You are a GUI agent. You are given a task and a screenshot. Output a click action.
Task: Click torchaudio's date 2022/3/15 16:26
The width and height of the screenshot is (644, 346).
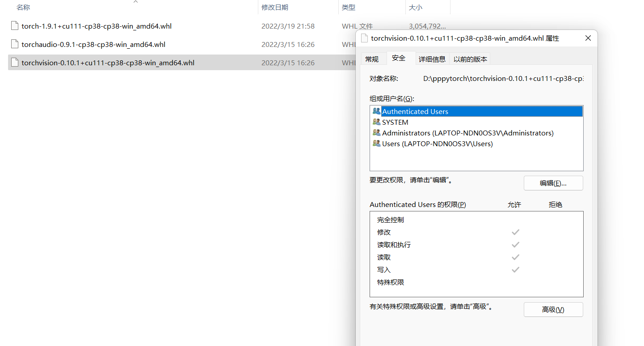(288, 44)
